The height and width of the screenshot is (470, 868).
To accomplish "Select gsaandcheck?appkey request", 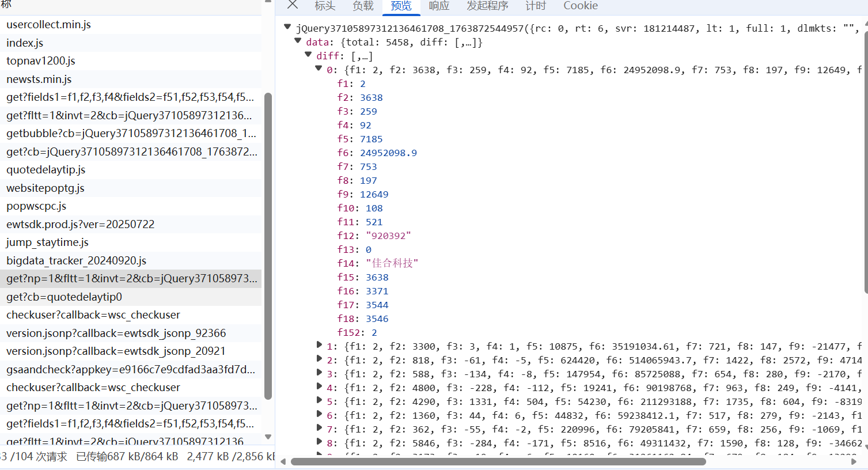I will (x=131, y=369).
